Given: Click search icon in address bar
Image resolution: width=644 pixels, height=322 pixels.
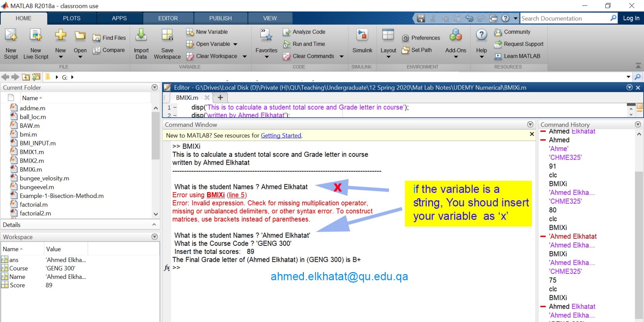Looking at the screenshot, I should [x=637, y=77].
